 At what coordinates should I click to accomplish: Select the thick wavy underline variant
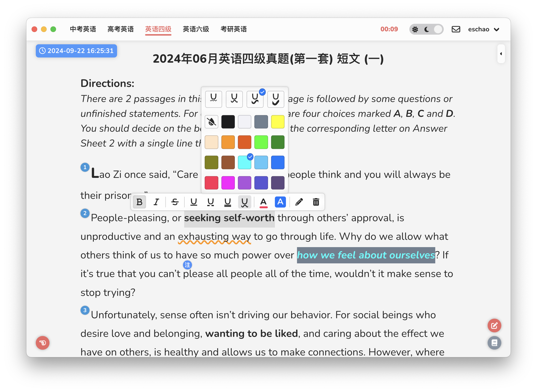click(276, 99)
